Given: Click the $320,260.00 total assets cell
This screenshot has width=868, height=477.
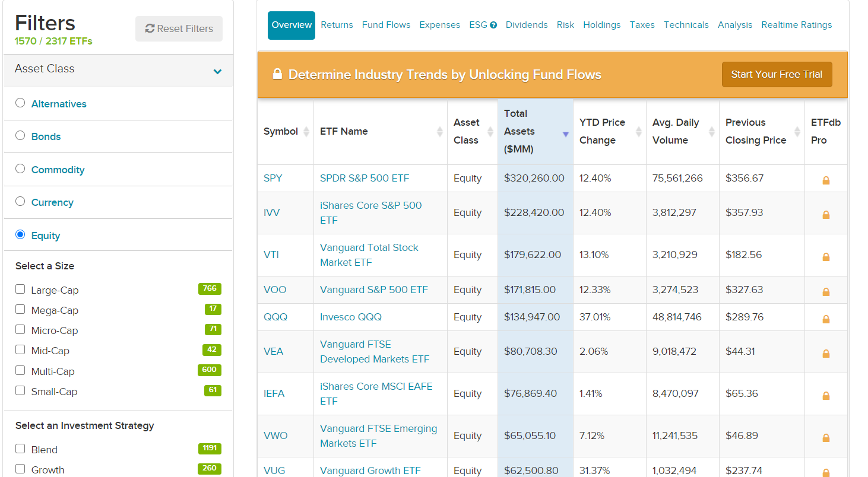Looking at the screenshot, I should point(534,178).
